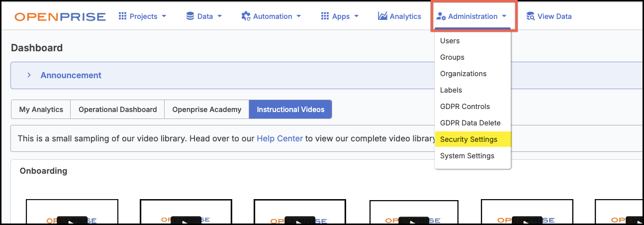Switch to Instructional Videos tab
The height and width of the screenshot is (225, 644).
[x=290, y=110]
